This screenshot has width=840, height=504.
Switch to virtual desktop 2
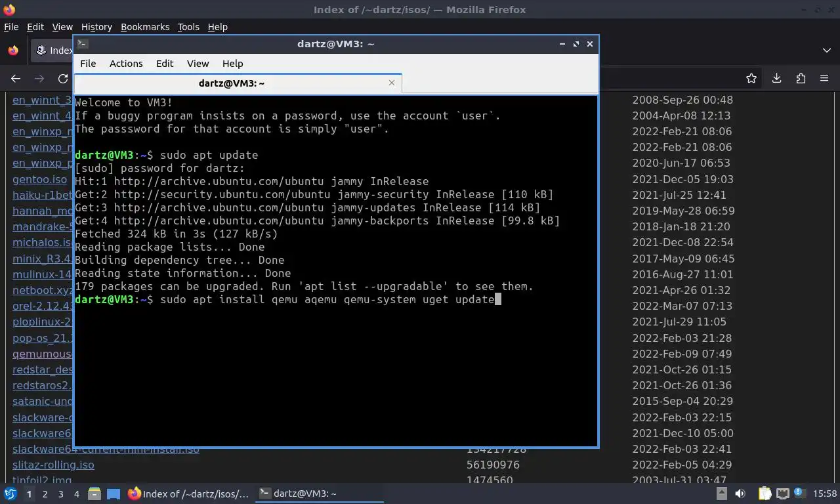(45, 493)
